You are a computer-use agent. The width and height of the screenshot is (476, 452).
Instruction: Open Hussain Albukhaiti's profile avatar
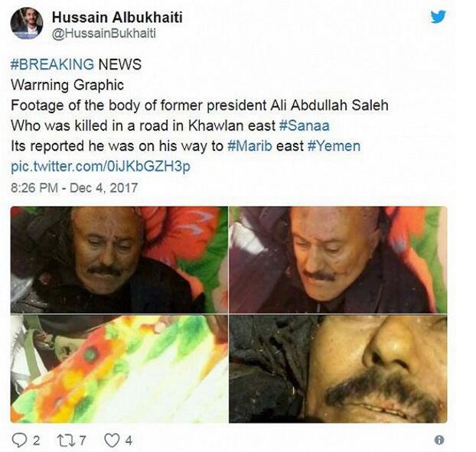tap(27, 24)
